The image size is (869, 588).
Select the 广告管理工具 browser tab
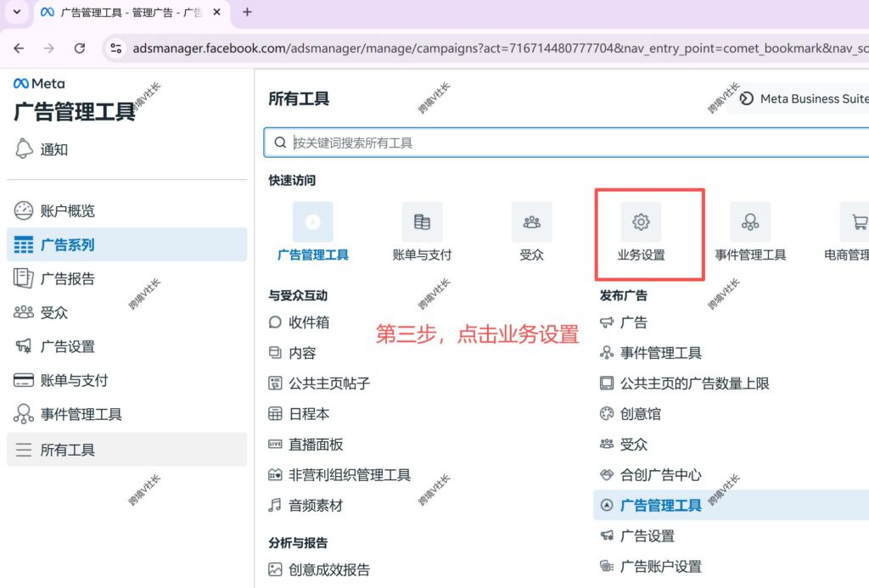coord(132,12)
